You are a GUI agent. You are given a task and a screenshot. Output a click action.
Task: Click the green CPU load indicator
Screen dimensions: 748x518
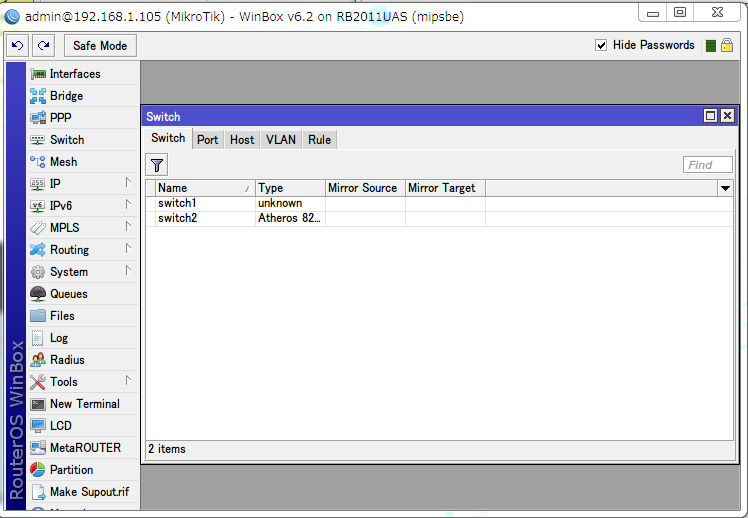point(711,46)
